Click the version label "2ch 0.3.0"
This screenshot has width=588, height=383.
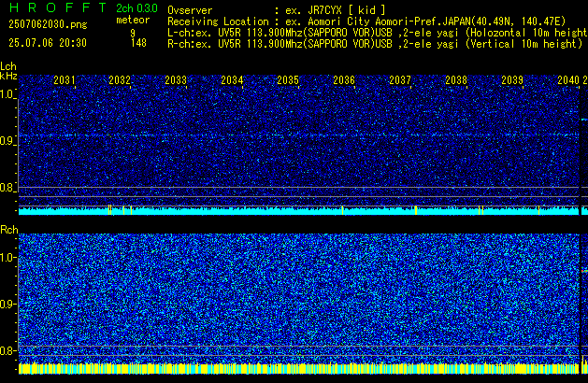(x=136, y=8)
